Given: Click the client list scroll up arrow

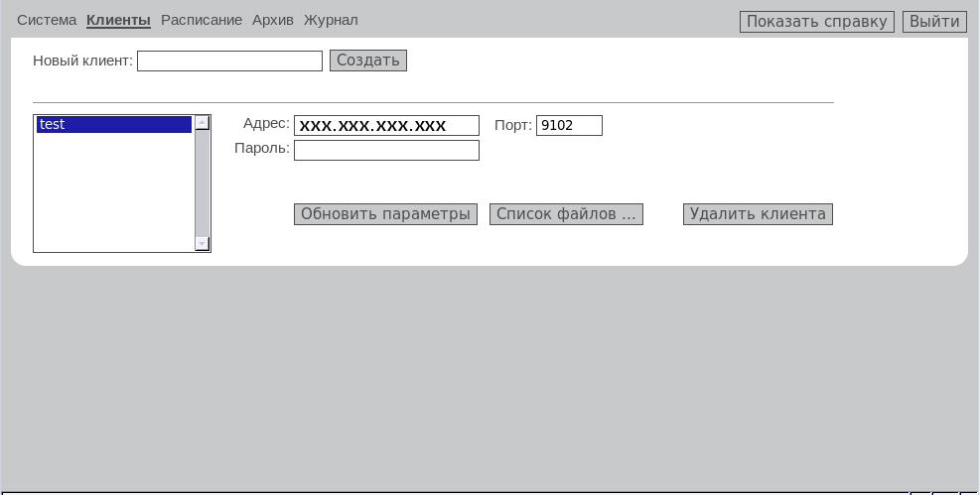Looking at the screenshot, I should click(x=203, y=123).
